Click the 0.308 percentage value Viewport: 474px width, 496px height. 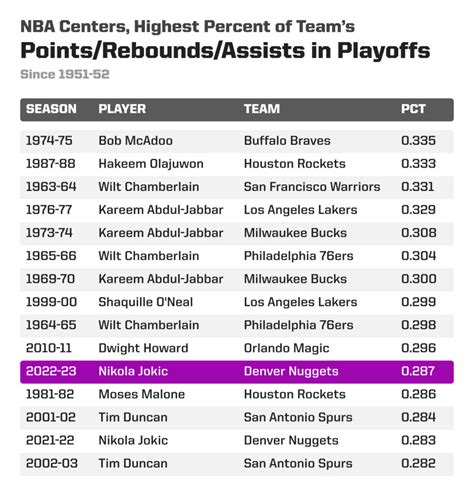tap(419, 233)
